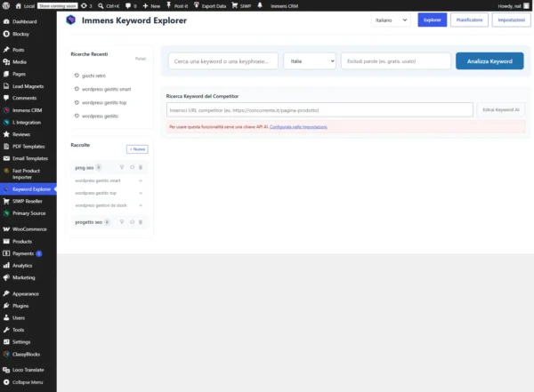Open SIWP Reseller in the sidebar

pos(28,201)
